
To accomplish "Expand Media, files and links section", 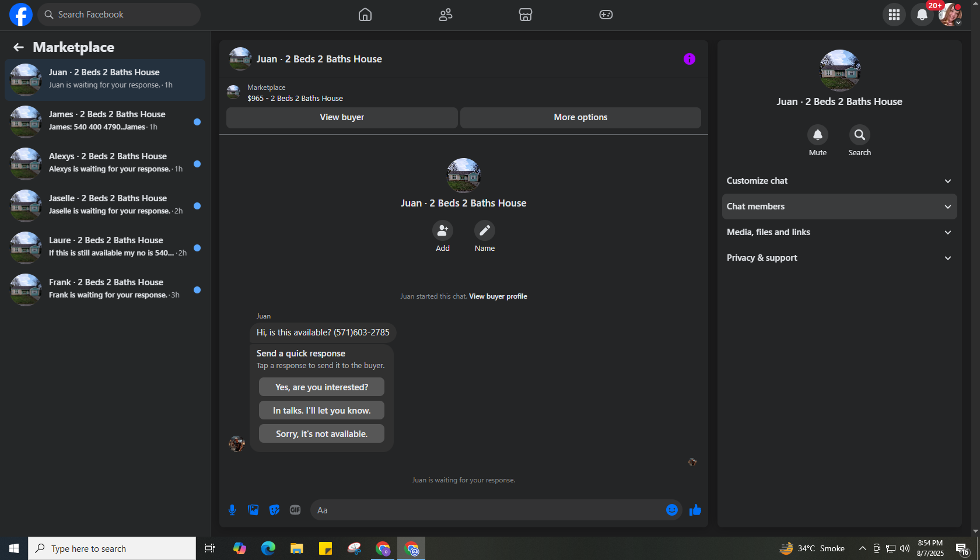I will pos(839,232).
